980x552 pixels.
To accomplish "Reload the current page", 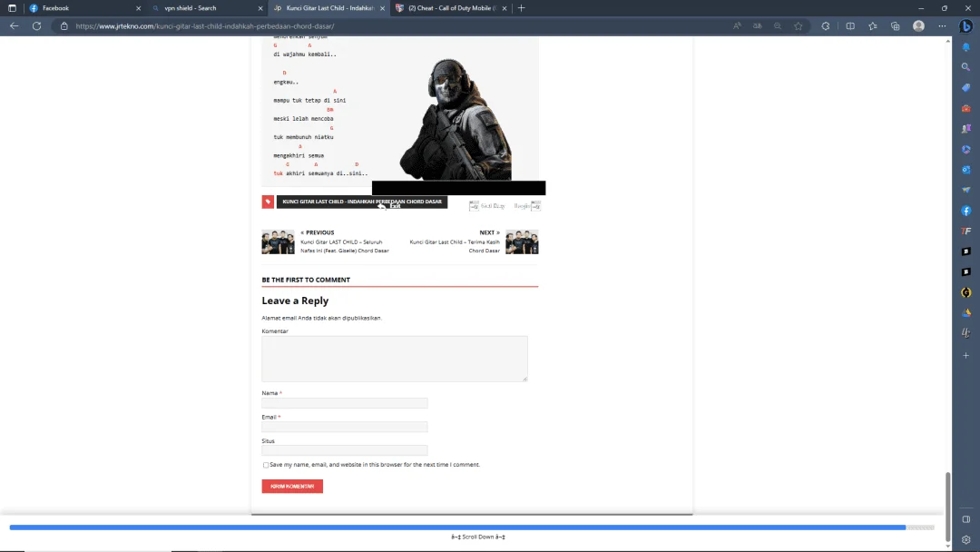I will click(37, 26).
